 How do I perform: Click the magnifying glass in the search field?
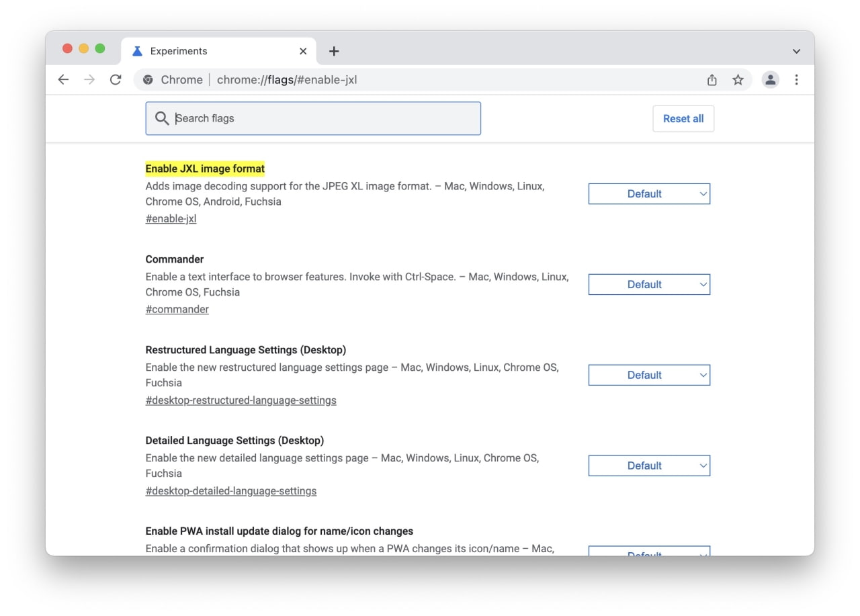point(162,118)
